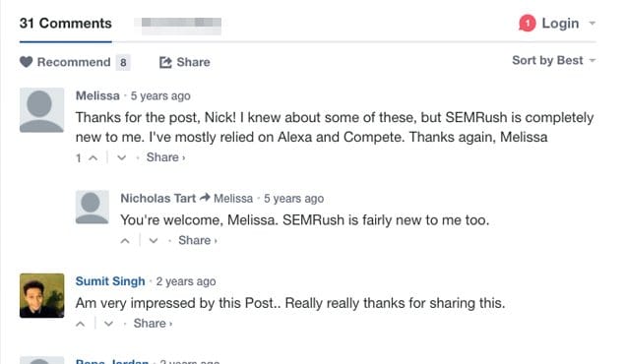
Task: Click the Share arrow icon near Recommend
Action: [x=165, y=62]
